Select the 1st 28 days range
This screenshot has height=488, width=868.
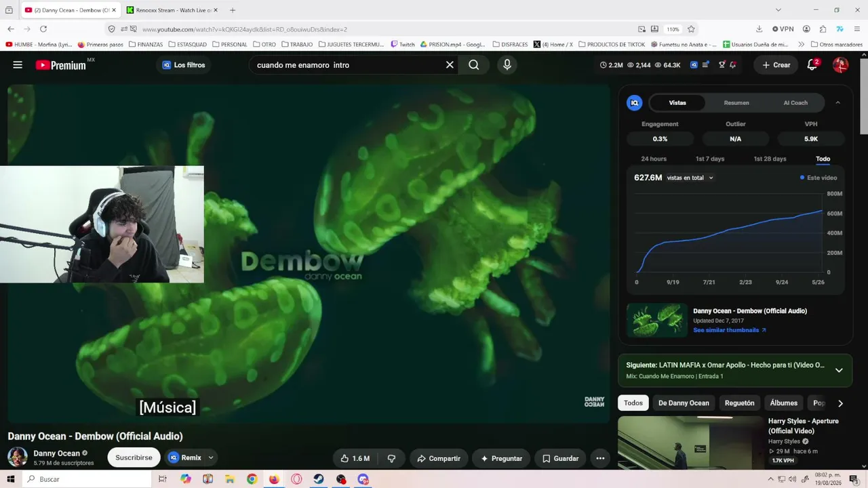[770, 159]
